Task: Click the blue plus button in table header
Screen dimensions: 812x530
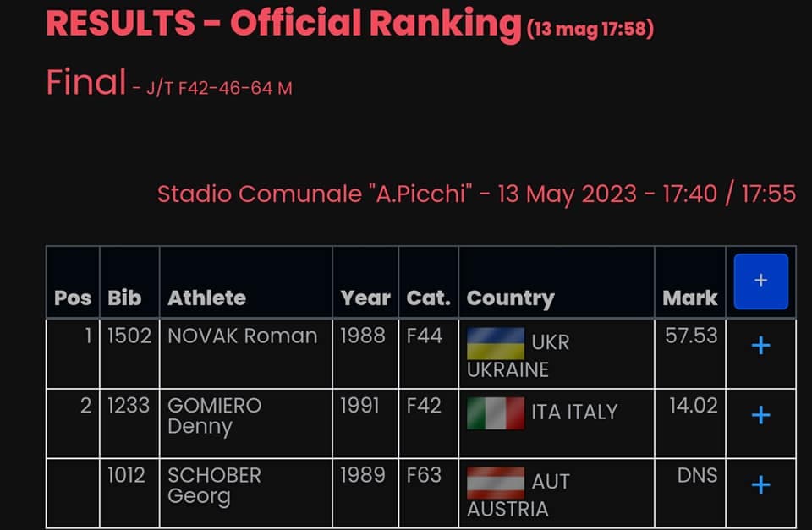Action: pyautogui.click(x=760, y=281)
